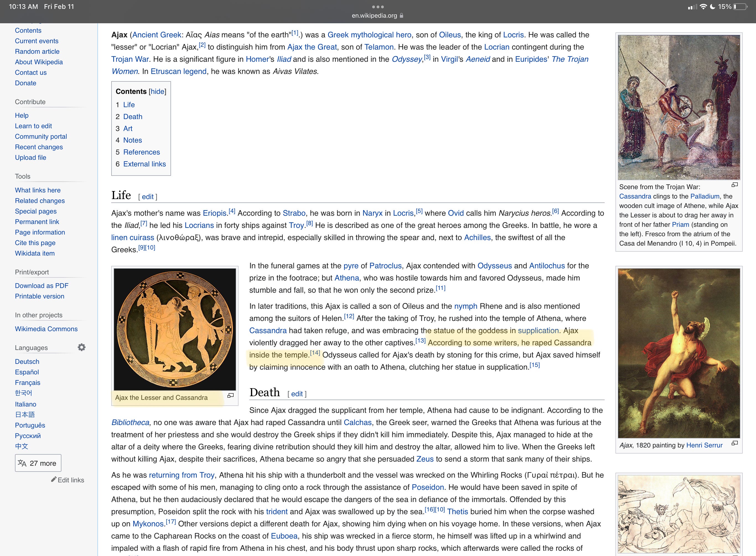Open the Recent changes link

39,147
